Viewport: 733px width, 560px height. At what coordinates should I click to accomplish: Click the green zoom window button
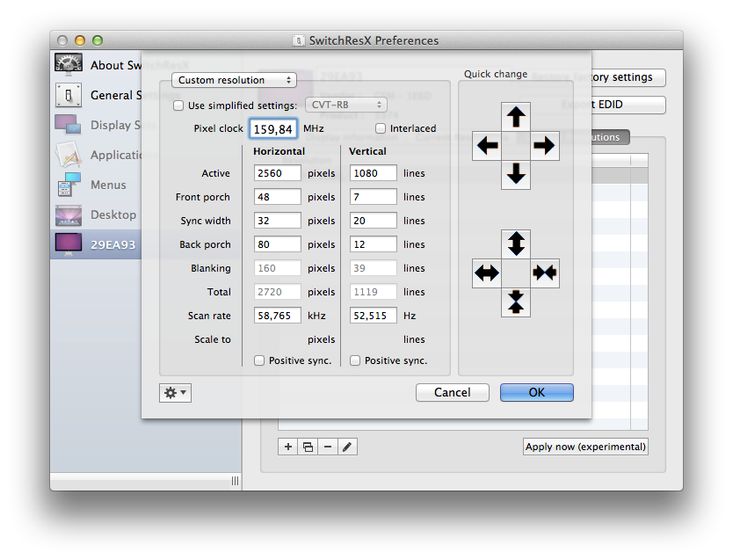coord(98,40)
